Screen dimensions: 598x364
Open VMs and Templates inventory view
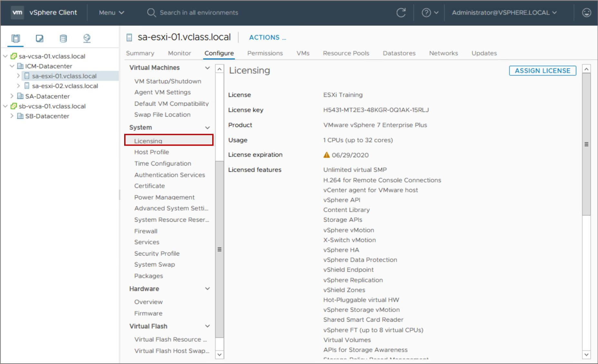39,38
